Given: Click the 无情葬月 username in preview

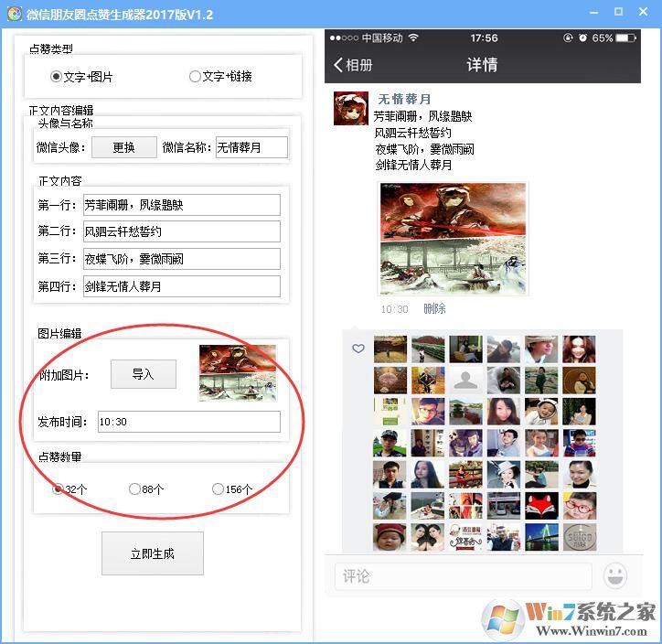Looking at the screenshot, I should pyautogui.click(x=404, y=99).
